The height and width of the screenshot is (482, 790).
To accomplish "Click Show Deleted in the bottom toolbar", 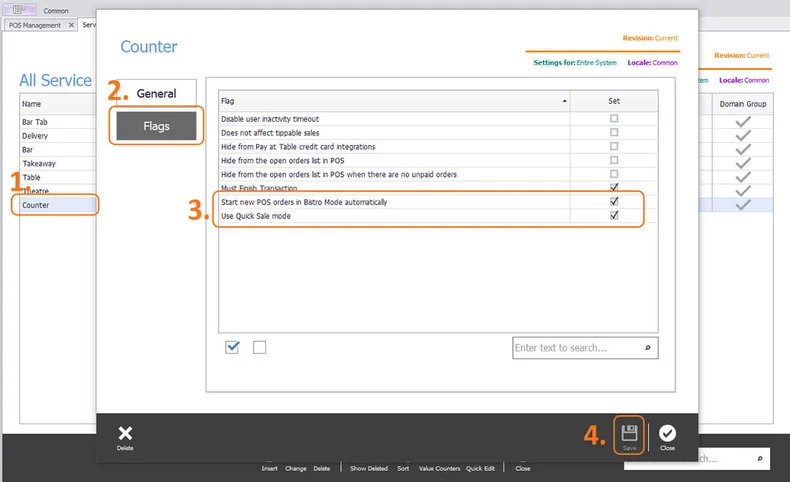I will pyautogui.click(x=369, y=468).
